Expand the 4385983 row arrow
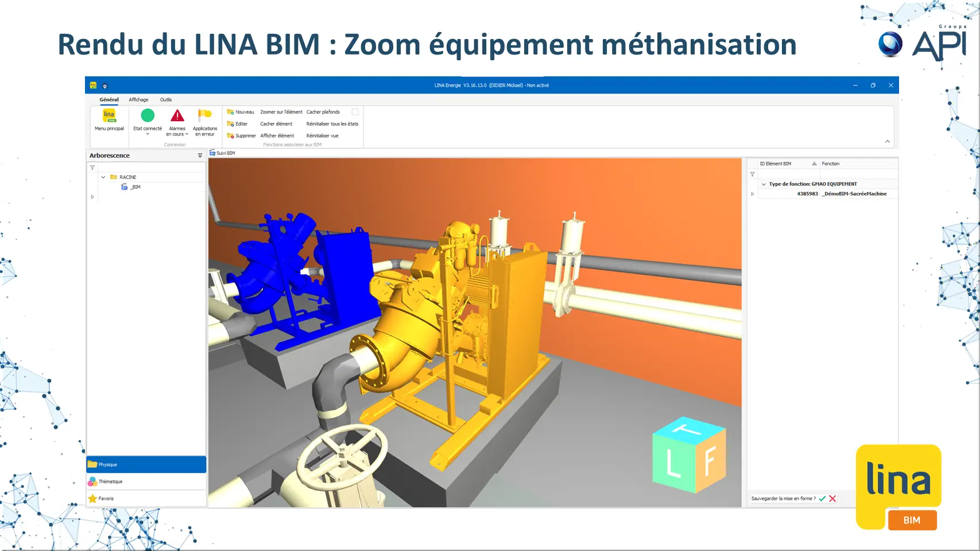This screenshot has width=980, height=551. coord(753,194)
